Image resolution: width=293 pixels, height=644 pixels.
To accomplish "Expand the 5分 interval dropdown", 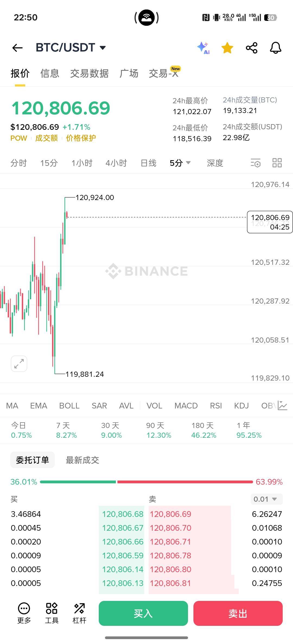I will pos(180,163).
